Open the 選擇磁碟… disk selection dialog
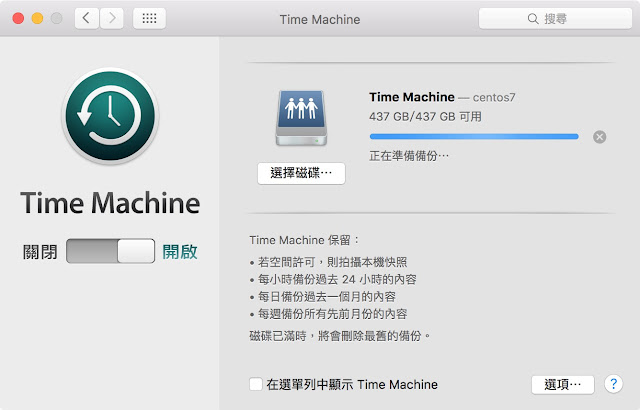The width and height of the screenshot is (640, 410). click(301, 173)
